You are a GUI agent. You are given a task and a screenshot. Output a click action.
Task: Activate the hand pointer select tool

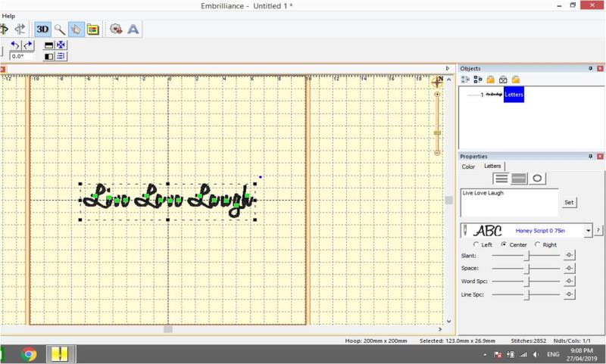[x=77, y=30]
